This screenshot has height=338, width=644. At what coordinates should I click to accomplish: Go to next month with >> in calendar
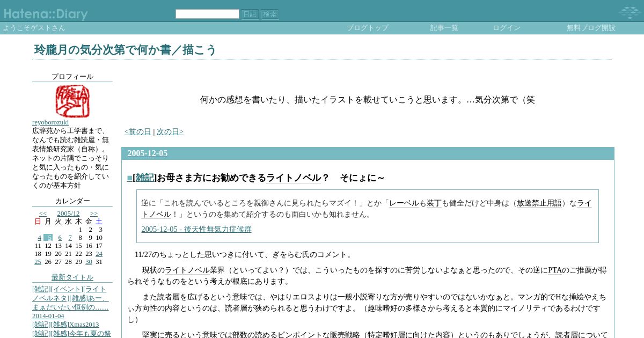94,214
